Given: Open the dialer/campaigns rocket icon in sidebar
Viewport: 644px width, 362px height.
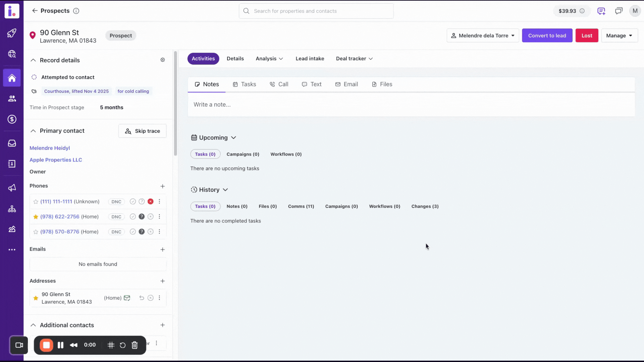Looking at the screenshot, I should (x=12, y=33).
